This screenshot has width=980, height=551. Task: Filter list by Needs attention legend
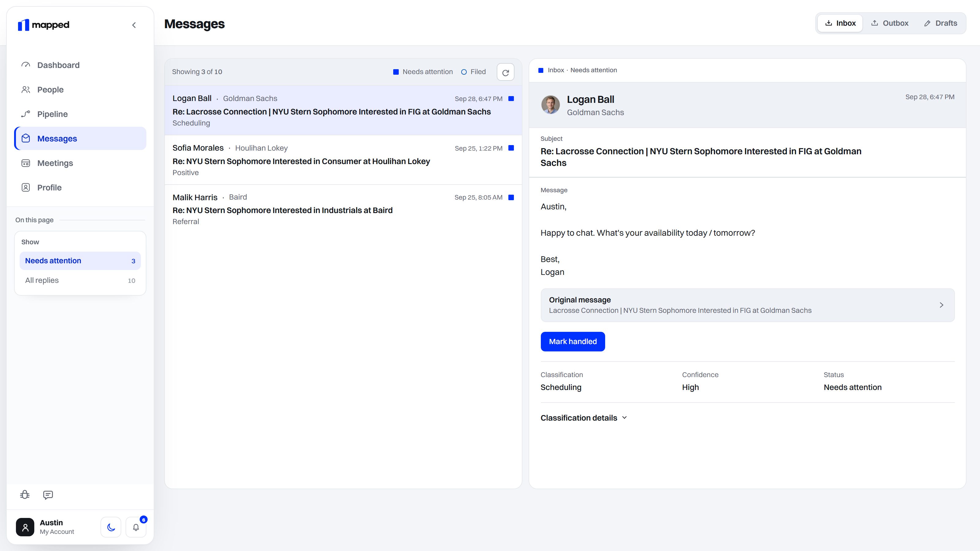423,72
